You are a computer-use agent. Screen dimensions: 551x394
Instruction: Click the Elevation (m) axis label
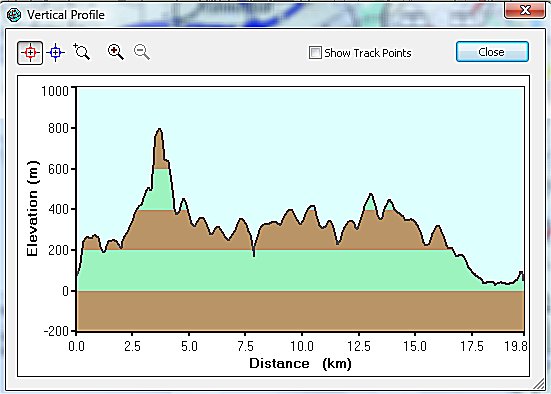[32, 208]
